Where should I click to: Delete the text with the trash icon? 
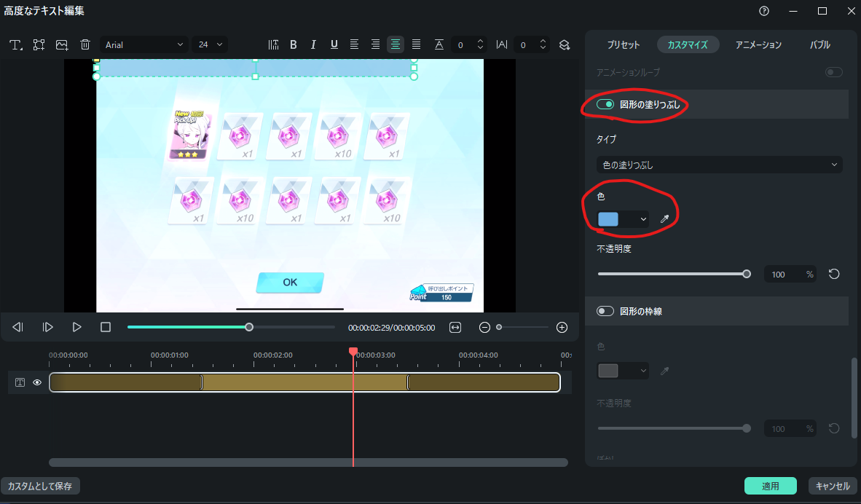tap(85, 44)
